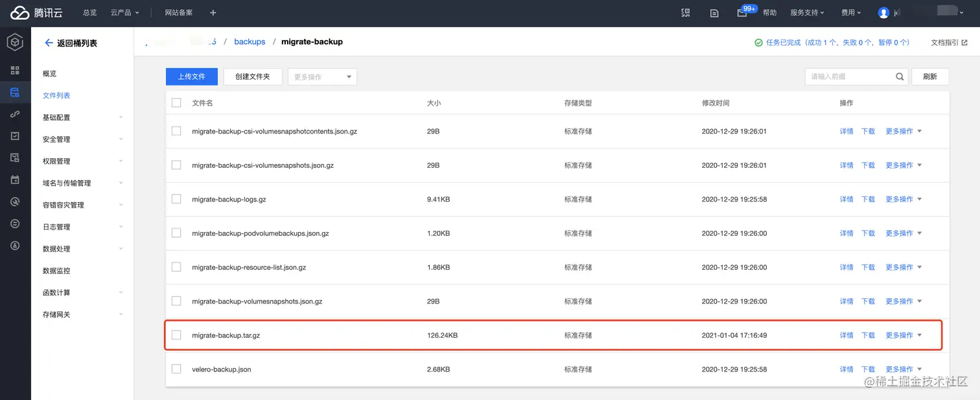Open 数据监控 in the sidebar
Screen dimensions: 980x400
coord(56,271)
